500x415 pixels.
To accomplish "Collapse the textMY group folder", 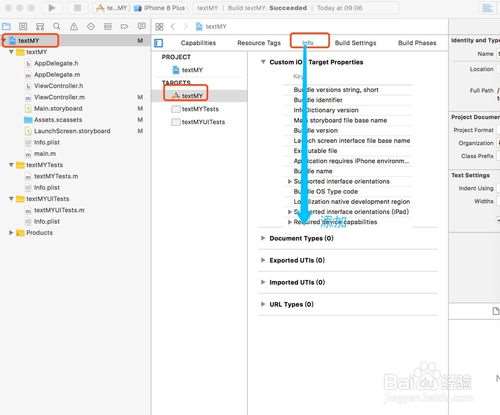I will point(11,52).
